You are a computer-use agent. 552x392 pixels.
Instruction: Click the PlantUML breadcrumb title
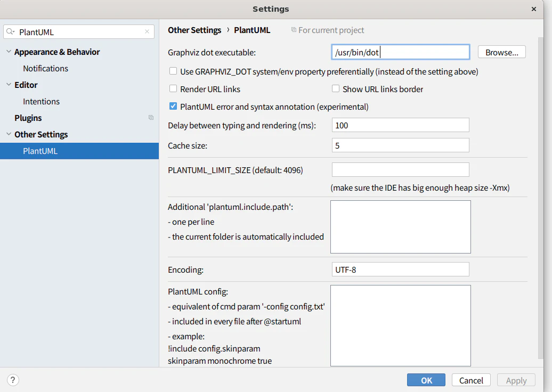click(252, 30)
